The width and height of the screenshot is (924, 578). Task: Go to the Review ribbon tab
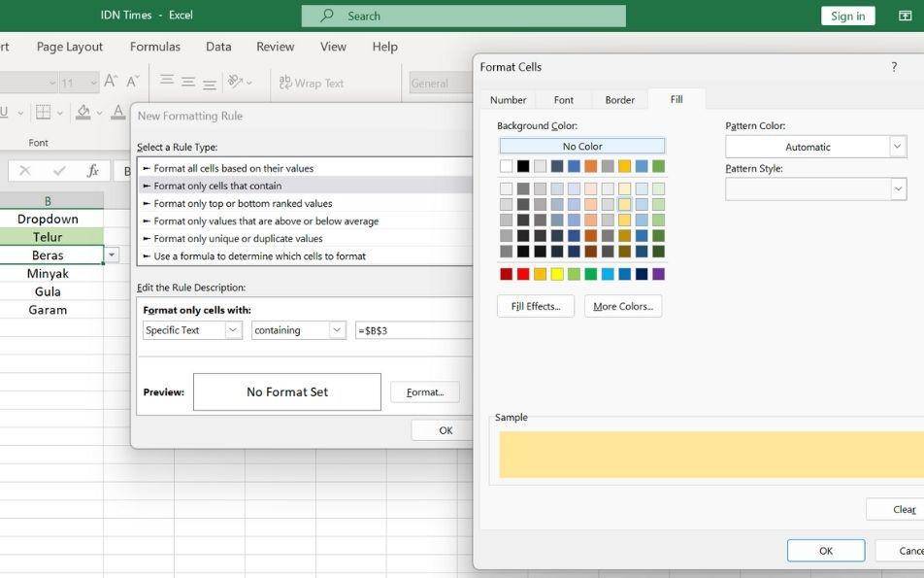coord(276,47)
